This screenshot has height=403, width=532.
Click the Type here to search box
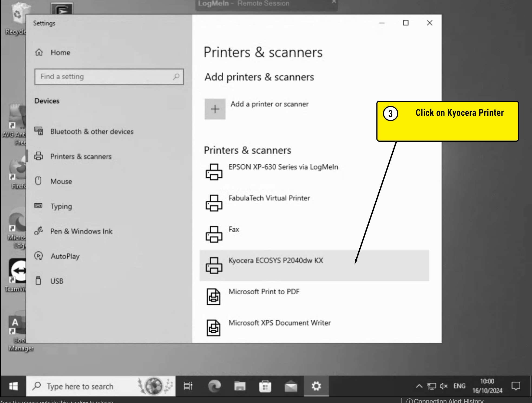[x=101, y=386]
